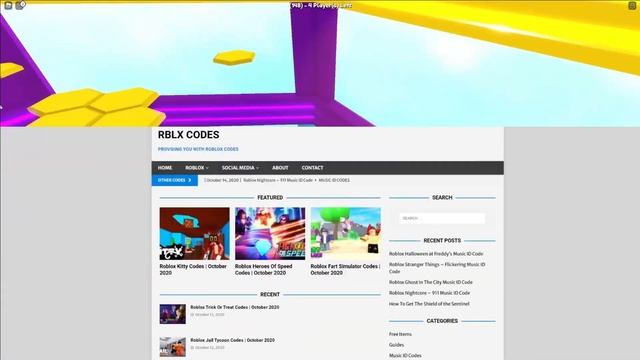Image resolution: width=640 pixels, height=360 pixels.
Task: Select the Music ID Codes category
Action: coord(405,356)
